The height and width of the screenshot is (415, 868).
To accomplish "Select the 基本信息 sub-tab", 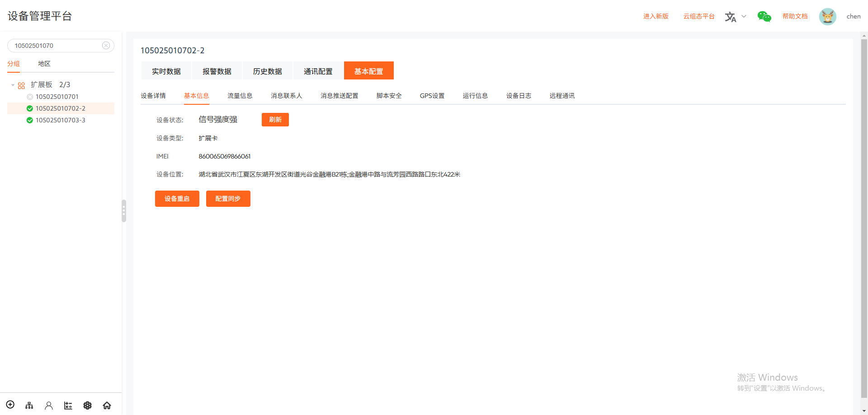I will click(x=197, y=96).
